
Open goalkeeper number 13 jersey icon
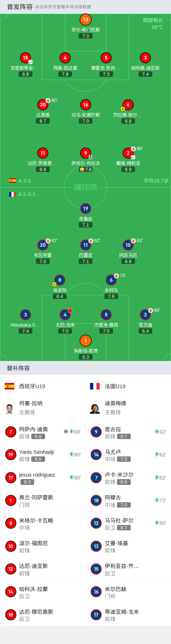pyautogui.click(x=85, y=19)
